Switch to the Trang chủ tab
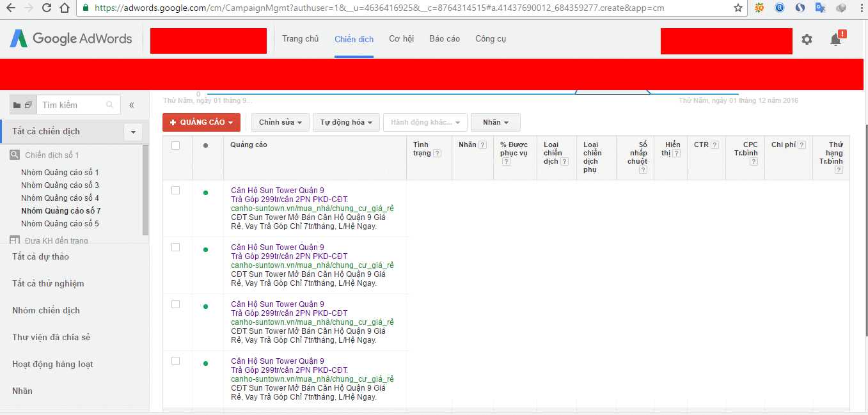Screen dimensions: 868x415 click(x=301, y=39)
